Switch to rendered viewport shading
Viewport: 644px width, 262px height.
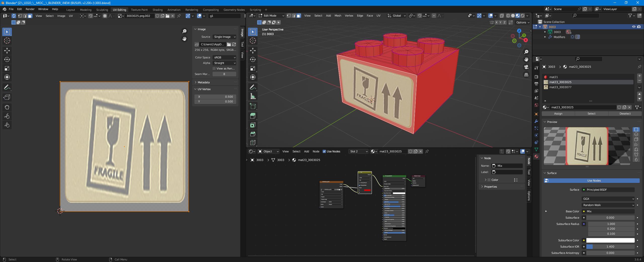point(522,16)
